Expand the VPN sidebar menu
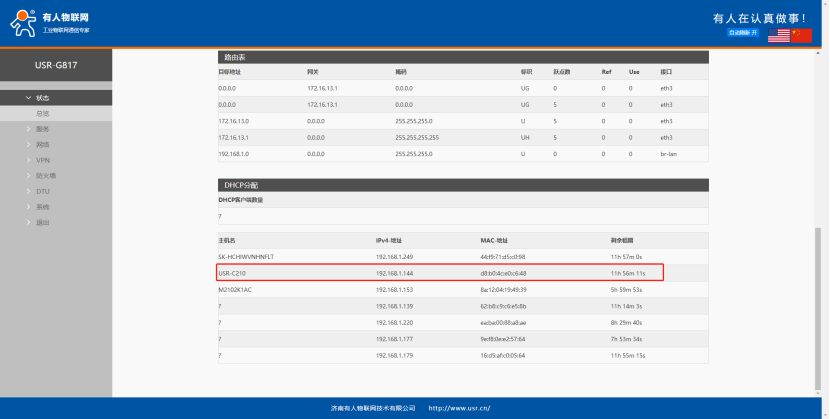The height and width of the screenshot is (419, 830). pos(42,160)
